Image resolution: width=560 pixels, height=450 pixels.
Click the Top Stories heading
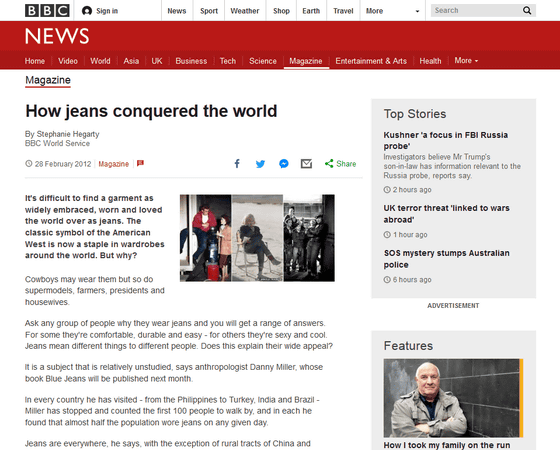[415, 114]
